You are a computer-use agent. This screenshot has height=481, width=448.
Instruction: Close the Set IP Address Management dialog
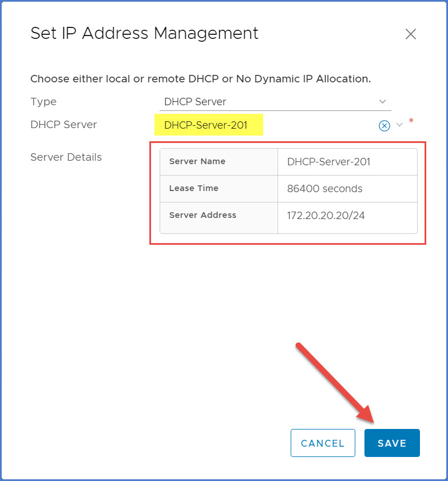point(410,34)
